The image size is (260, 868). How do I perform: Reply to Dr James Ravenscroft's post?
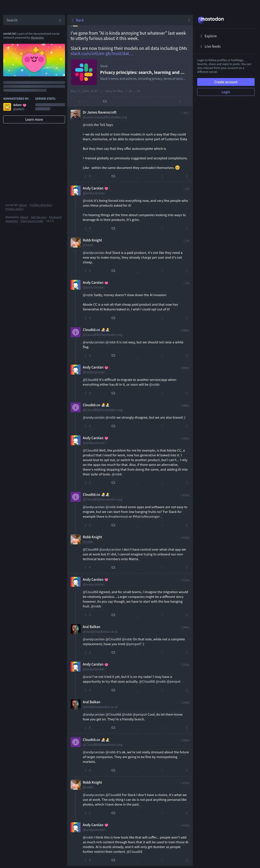coord(86,176)
